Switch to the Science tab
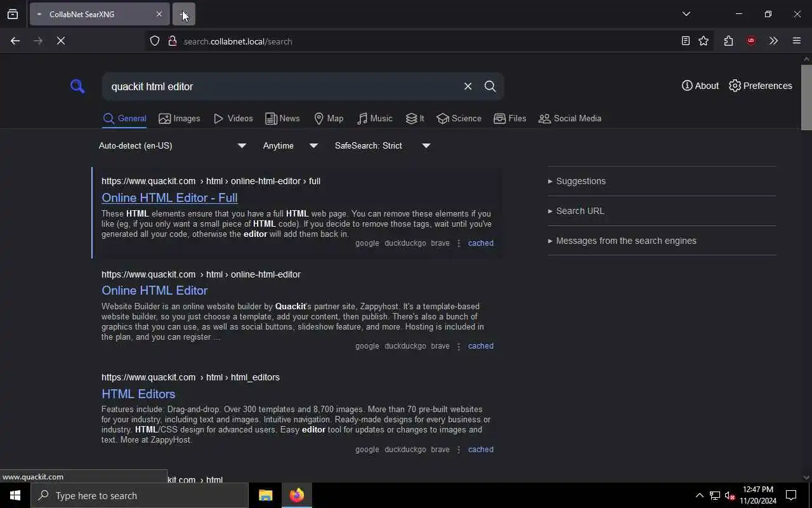 pyautogui.click(x=459, y=119)
